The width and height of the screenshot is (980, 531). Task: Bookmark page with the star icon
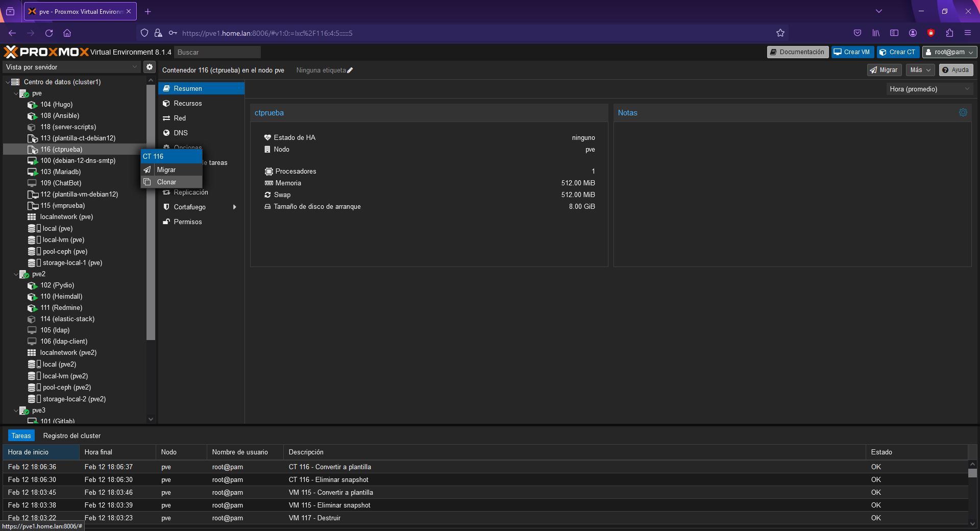pyautogui.click(x=780, y=33)
